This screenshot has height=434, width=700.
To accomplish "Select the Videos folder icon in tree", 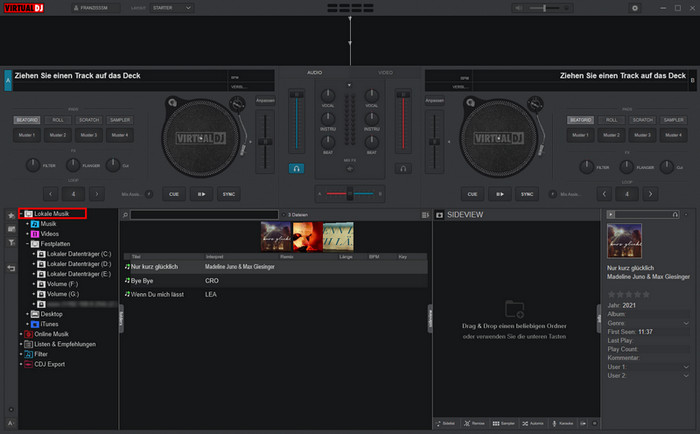I will coord(35,234).
